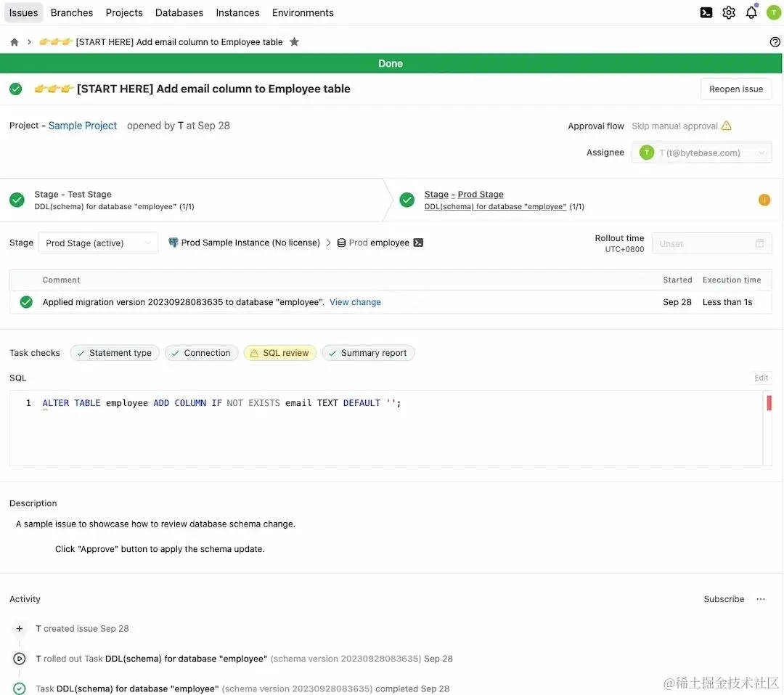Click the Subscribe button

[724, 599]
